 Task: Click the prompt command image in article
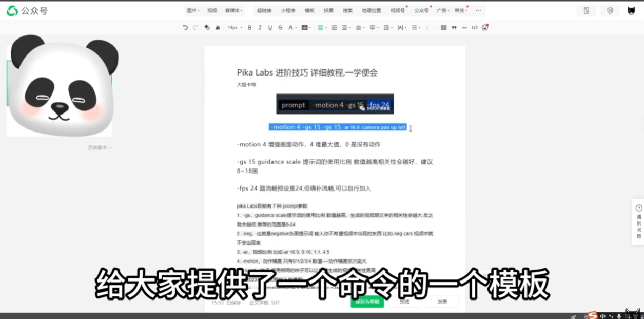click(x=335, y=104)
